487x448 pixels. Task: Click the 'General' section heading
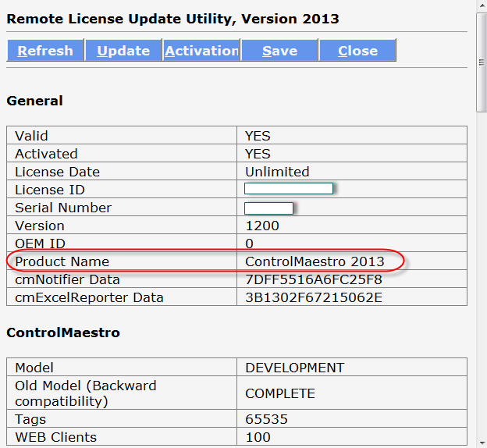35,101
